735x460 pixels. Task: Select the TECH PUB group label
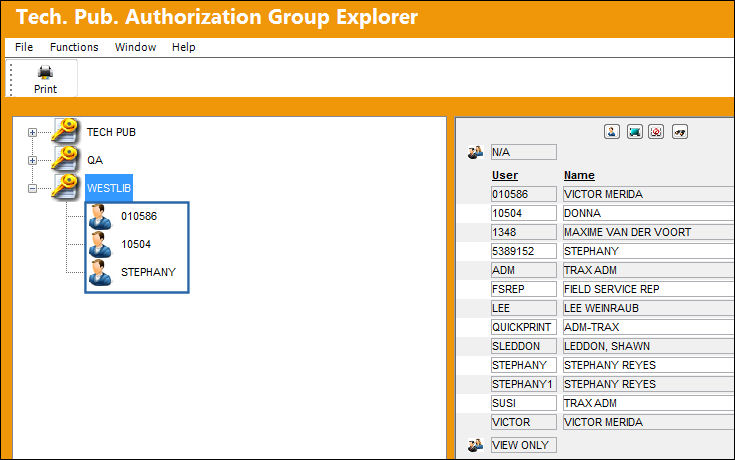pos(111,132)
